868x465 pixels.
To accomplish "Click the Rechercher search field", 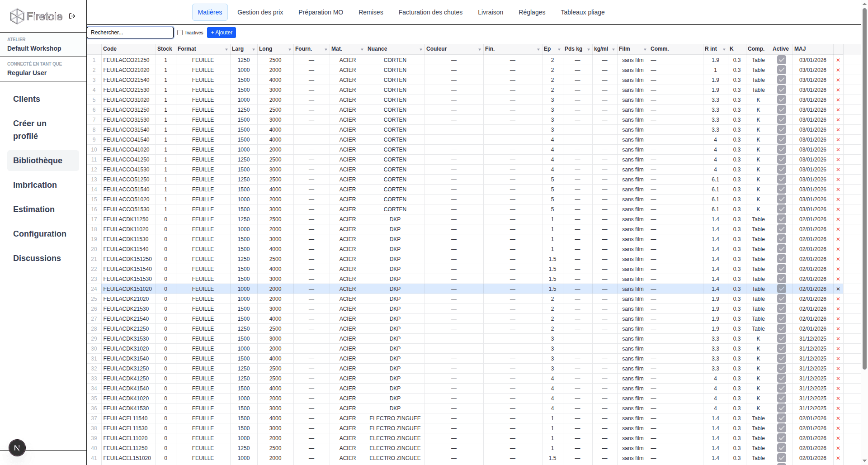I will click(x=130, y=33).
